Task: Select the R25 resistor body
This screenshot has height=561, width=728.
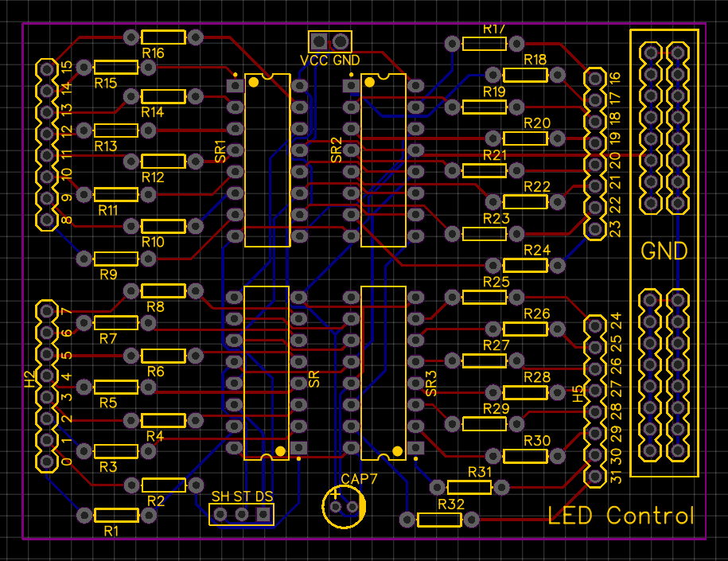Action: click(x=485, y=298)
